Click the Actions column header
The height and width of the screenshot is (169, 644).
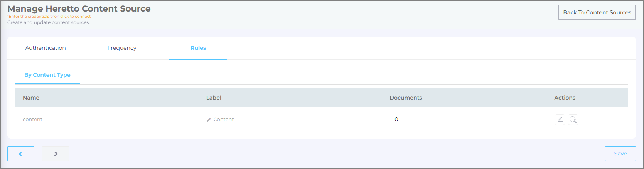pyautogui.click(x=565, y=98)
